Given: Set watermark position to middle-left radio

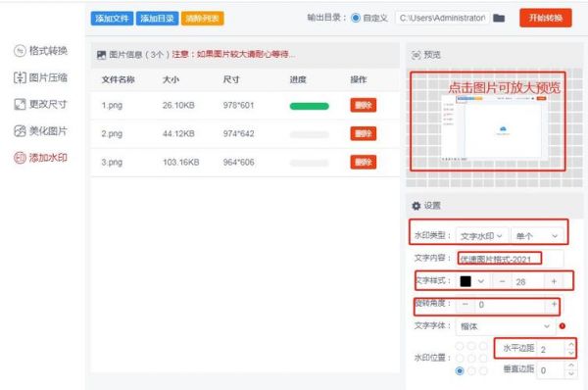Looking at the screenshot, I should 460,358.
